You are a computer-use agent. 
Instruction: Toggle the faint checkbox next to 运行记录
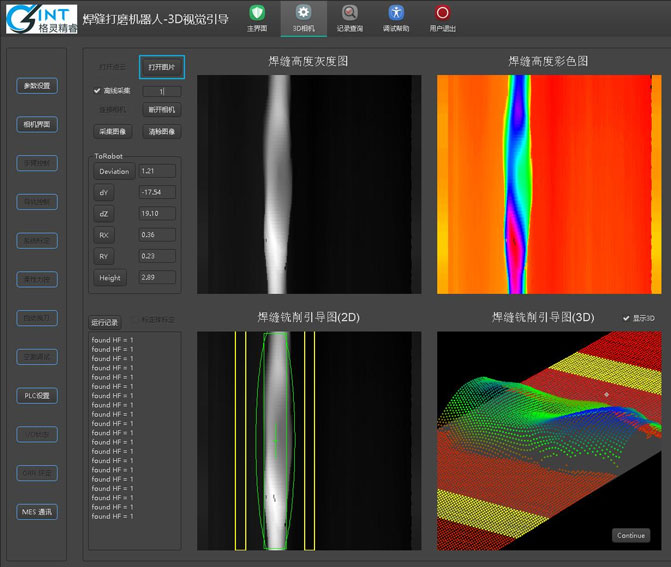point(134,320)
